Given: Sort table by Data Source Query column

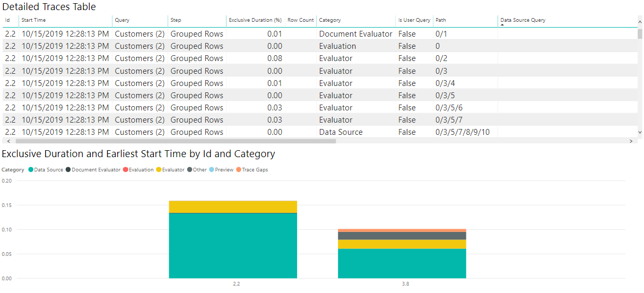Looking at the screenshot, I should 523,20.
